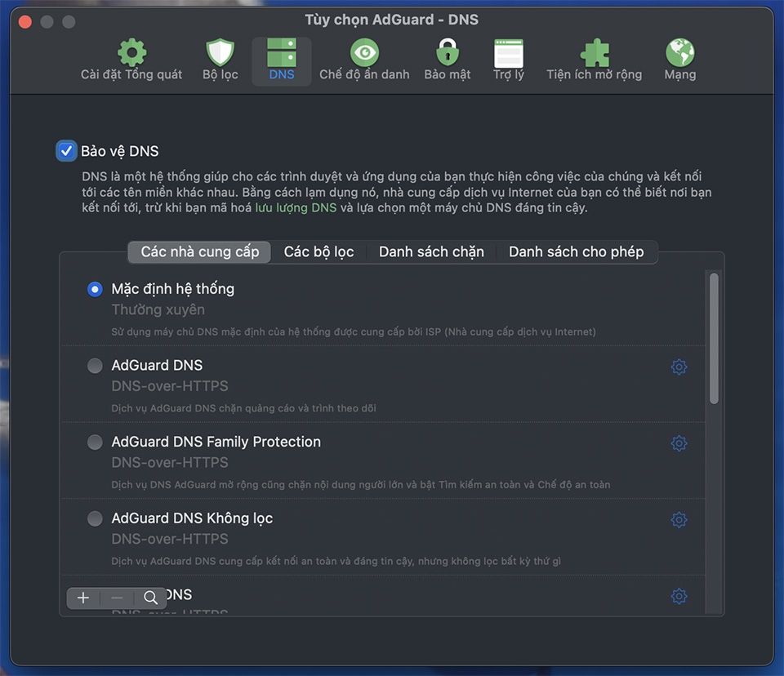784x676 pixels.
Task: Click description 'Dịch vụ AdGuard DNS chặn quảng cáo'
Action: [x=243, y=408]
